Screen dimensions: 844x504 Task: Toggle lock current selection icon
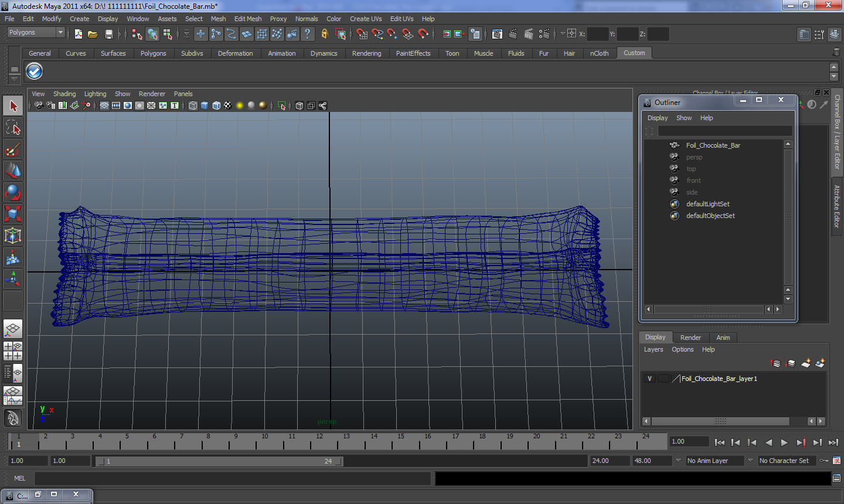click(325, 34)
